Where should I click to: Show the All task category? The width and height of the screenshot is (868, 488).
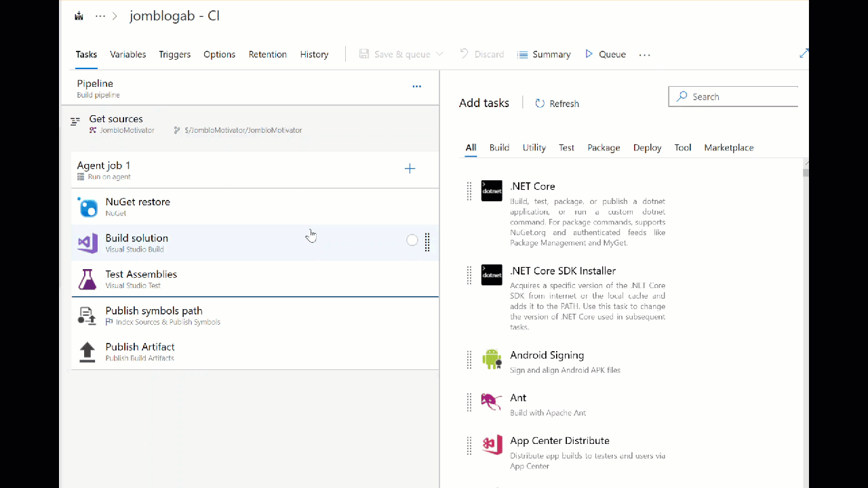coord(471,148)
